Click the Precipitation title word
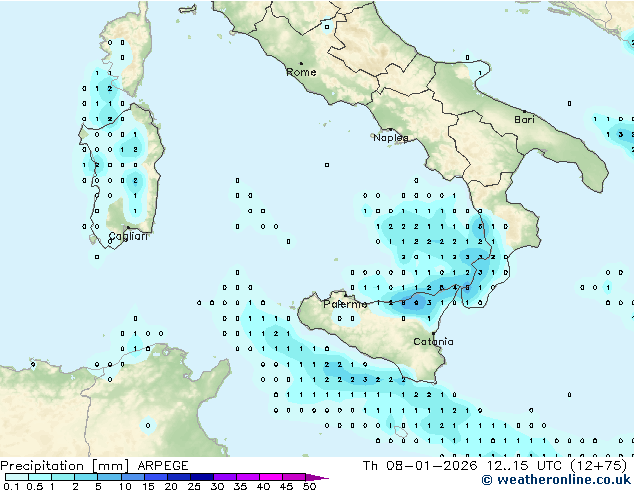Viewport: 634px width, 490px height. 42,466
